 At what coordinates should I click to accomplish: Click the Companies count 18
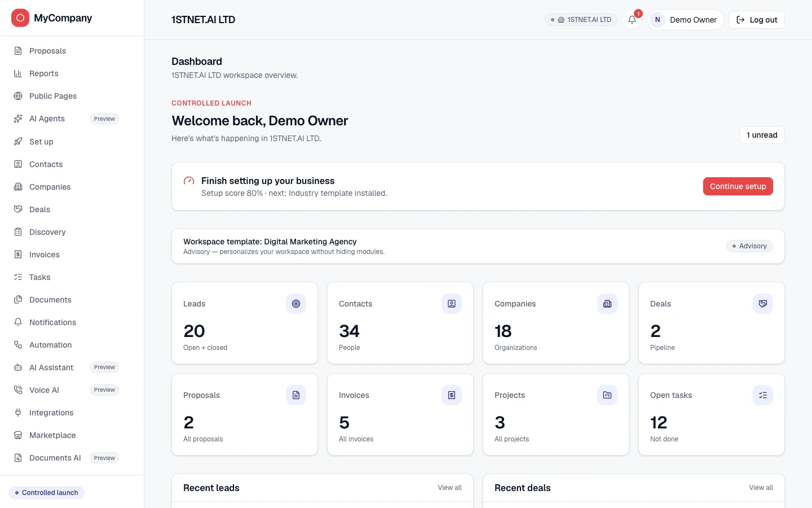pyautogui.click(x=503, y=331)
